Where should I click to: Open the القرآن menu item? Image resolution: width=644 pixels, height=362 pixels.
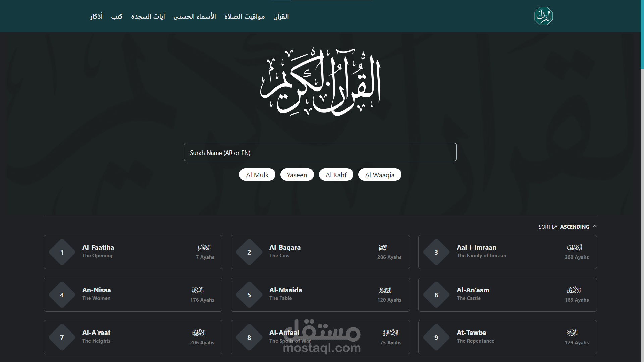coord(281,16)
